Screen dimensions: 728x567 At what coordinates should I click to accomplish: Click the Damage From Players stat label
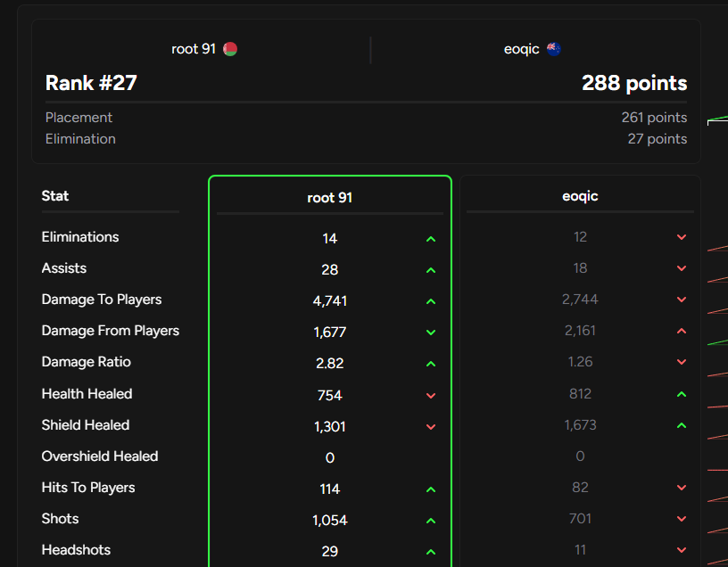[x=111, y=331]
